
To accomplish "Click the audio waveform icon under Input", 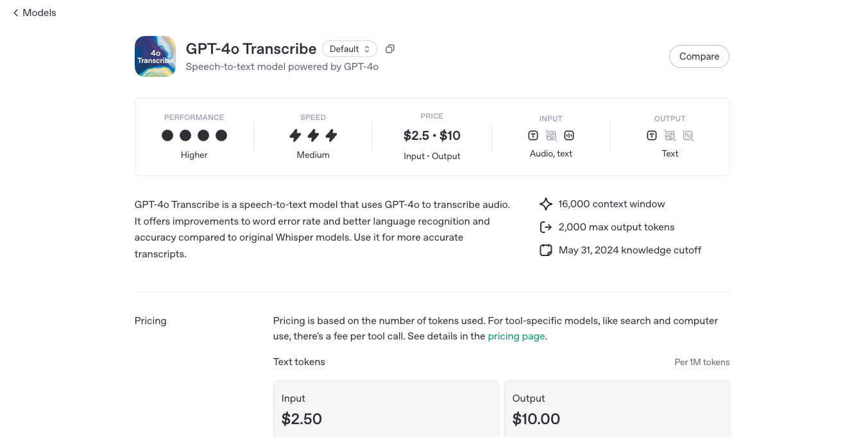I will point(569,135).
